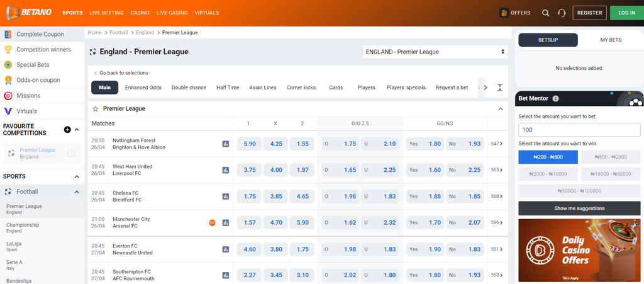Open the ENGLAND - Premier League dropdown
Image resolution: width=644 pixels, height=284 pixels.
tap(435, 52)
